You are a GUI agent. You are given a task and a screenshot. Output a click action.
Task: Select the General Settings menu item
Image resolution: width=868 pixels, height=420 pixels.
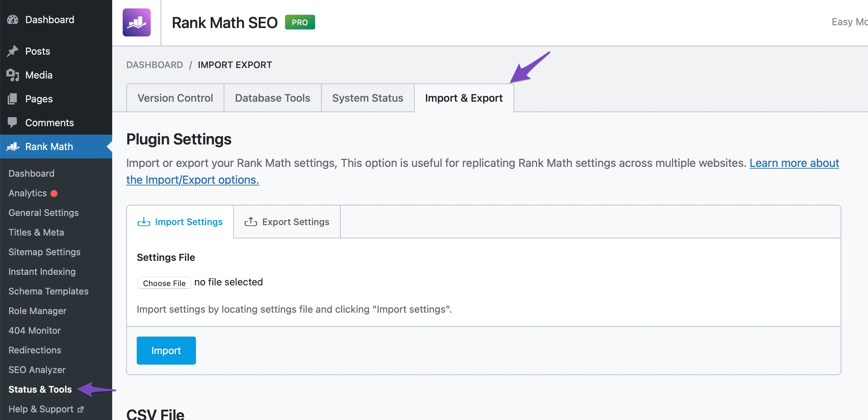click(x=43, y=212)
